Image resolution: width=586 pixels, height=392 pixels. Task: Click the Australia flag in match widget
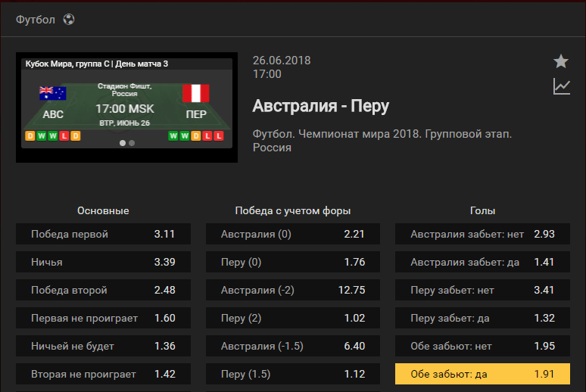(x=53, y=93)
